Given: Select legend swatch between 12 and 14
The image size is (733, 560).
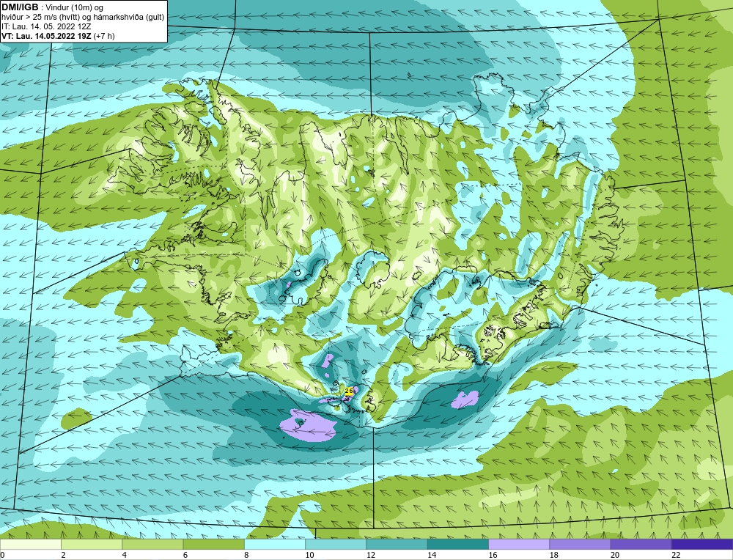Looking at the screenshot, I should pyautogui.click(x=397, y=544).
